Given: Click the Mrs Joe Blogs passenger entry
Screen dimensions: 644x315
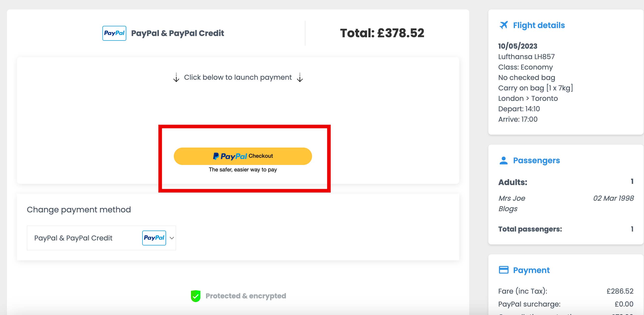Looking at the screenshot, I should [x=511, y=203].
